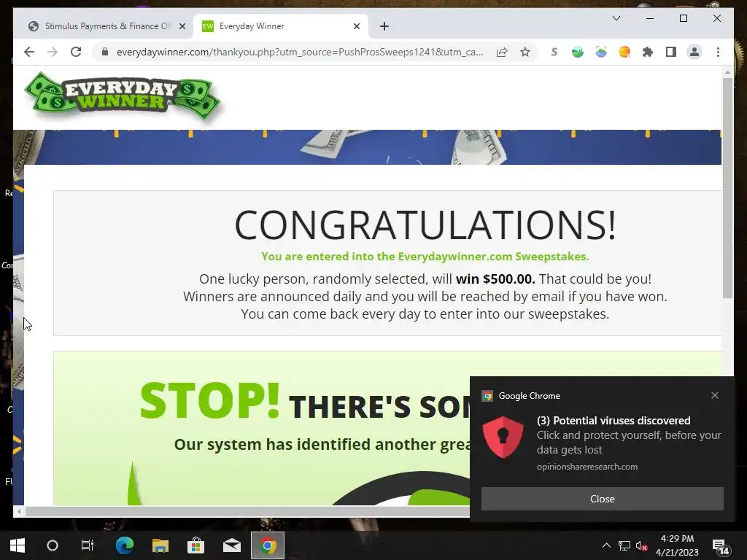Open Chrome's three-dot menu
The width and height of the screenshot is (747, 560).
pos(718,52)
